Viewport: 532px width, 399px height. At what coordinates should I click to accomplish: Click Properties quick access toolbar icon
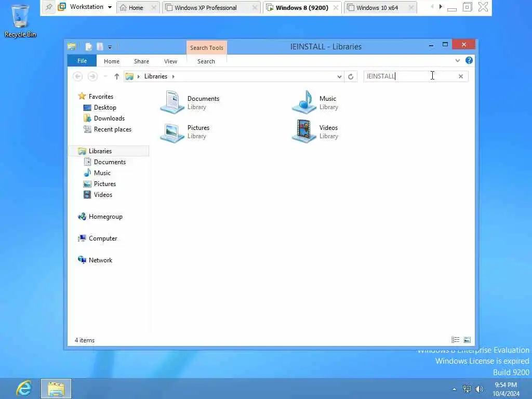click(88, 46)
